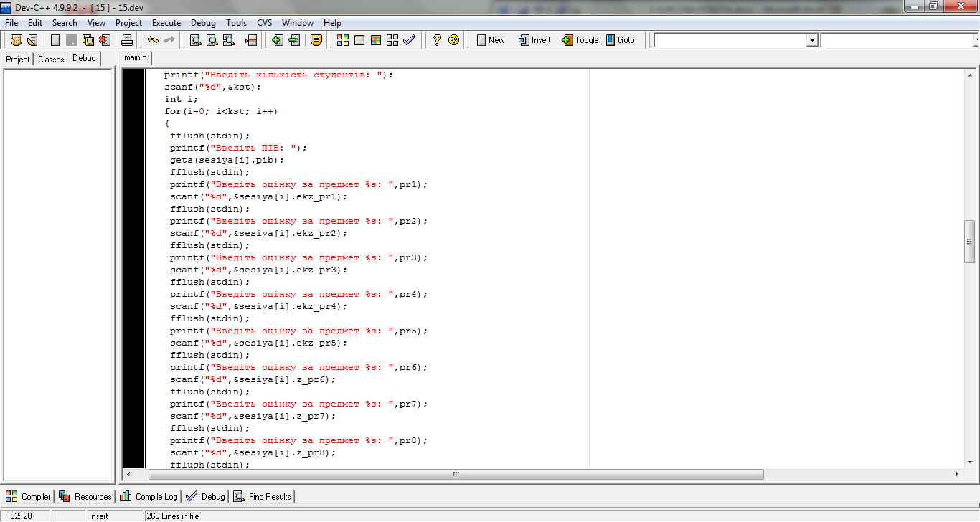The width and height of the screenshot is (980, 522).
Task: Click the Find Next magnifier icon
Action: point(228,40)
